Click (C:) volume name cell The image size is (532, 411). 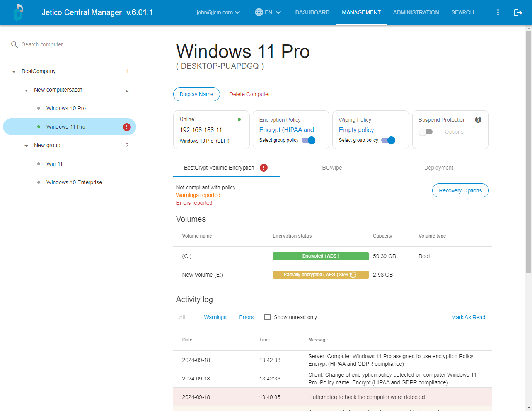click(187, 256)
